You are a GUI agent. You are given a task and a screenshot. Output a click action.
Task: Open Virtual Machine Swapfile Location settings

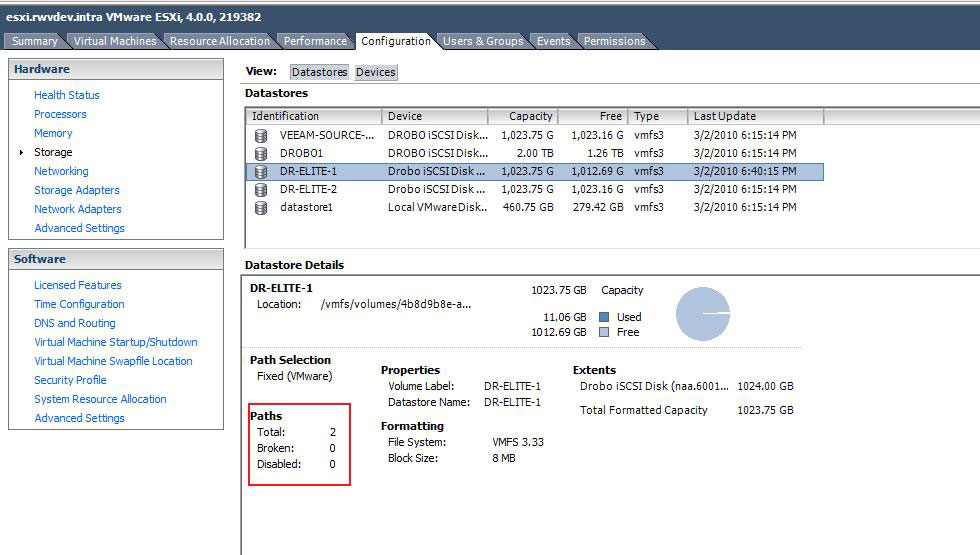pos(113,361)
